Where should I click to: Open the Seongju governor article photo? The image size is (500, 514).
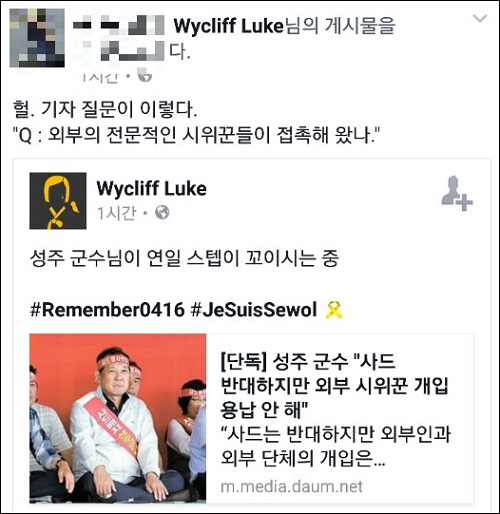[118, 418]
